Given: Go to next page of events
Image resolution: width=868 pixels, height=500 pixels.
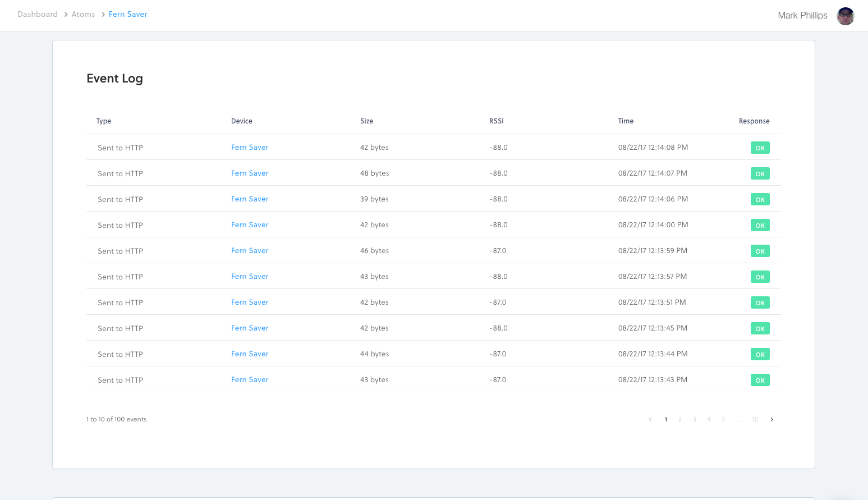Looking at the screenshot, I should point(771,420).
